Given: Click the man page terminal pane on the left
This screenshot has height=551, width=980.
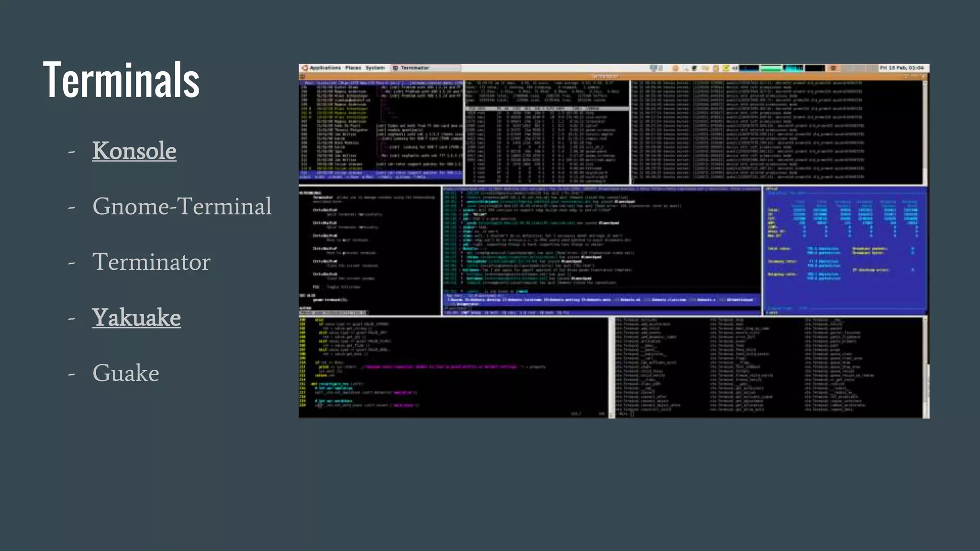Looking at the screenshot, I should point(369,251).
